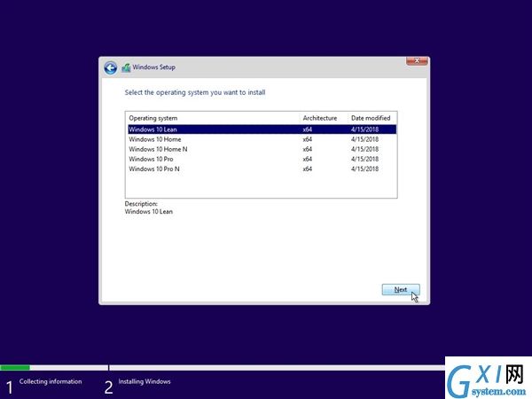Click the date in the Windows 10 Home N row
This screenshot has height=399, width=532.
pos(364,149)
